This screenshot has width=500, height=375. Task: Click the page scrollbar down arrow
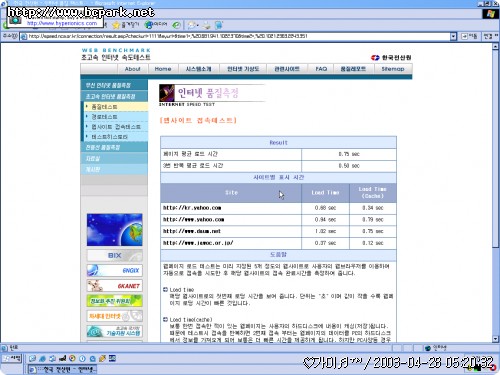[496, 339]
